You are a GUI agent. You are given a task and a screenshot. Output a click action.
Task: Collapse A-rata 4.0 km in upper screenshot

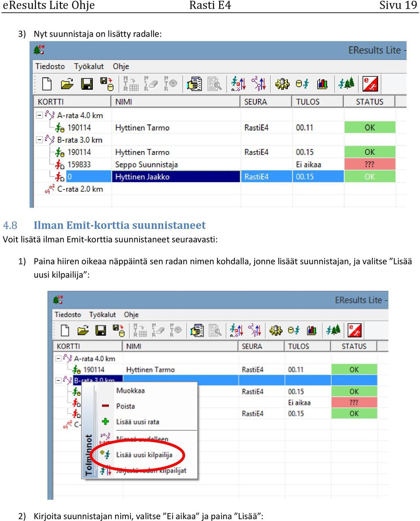coord(39,115)
